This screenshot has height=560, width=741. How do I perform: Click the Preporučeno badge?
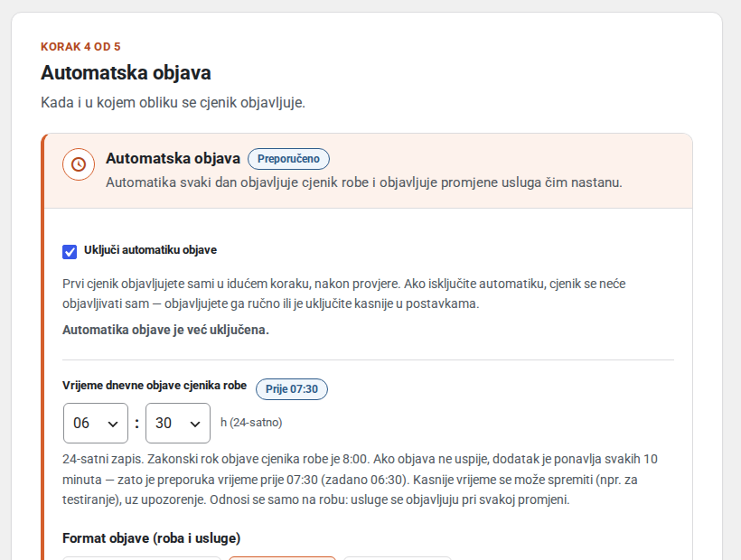(x=288, y=159)
